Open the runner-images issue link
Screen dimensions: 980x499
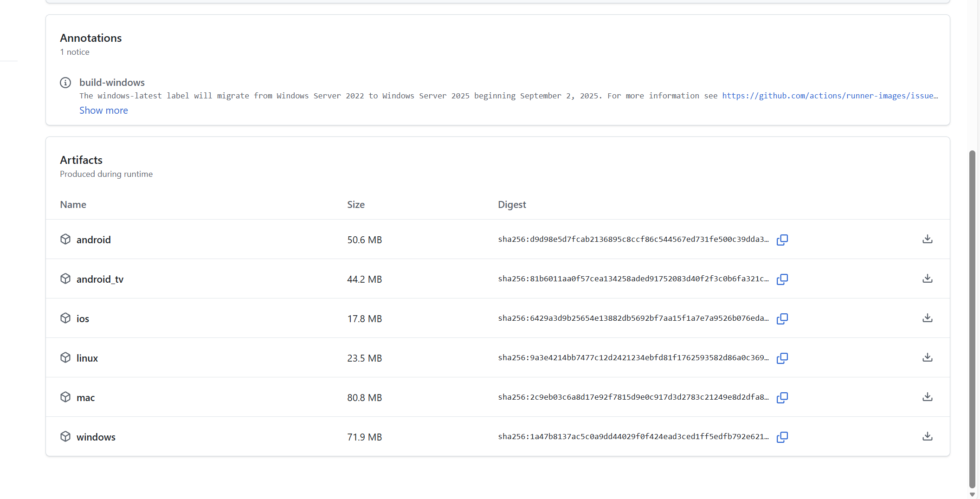pos(830,96)
